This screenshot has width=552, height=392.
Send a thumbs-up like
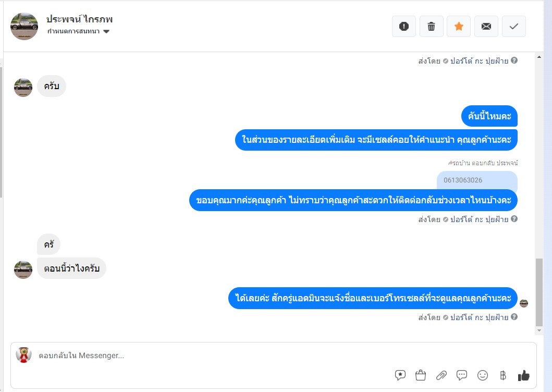coord(523,375)
